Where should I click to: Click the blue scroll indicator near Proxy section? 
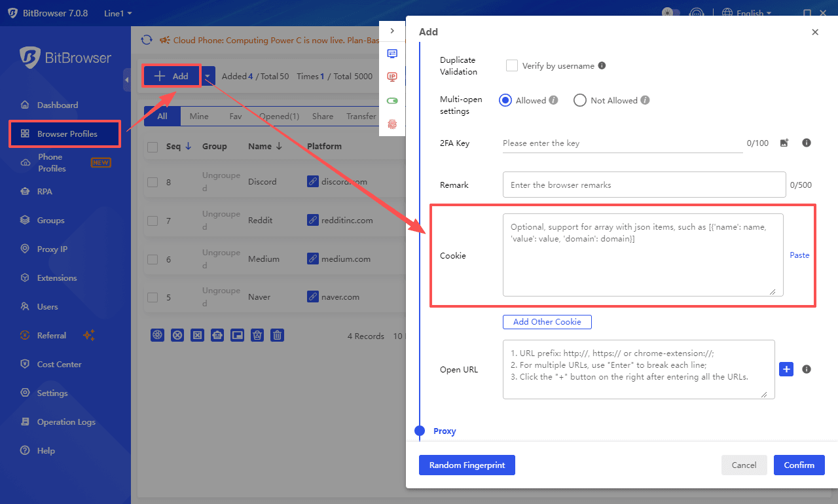coord(420,431)
